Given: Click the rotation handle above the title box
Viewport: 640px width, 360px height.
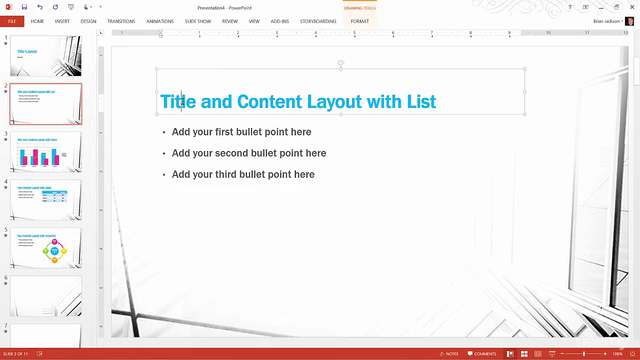Looking at the screenshot, I should click(341, 63).
